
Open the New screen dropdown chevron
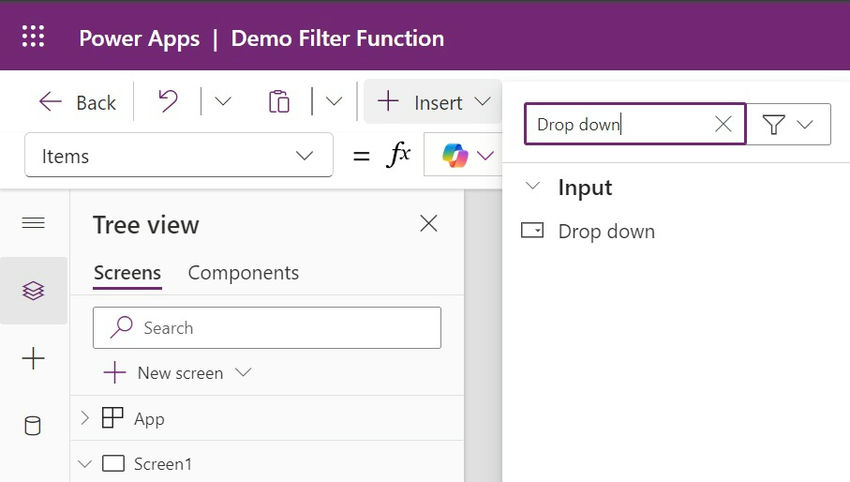(x=243, y=372)
